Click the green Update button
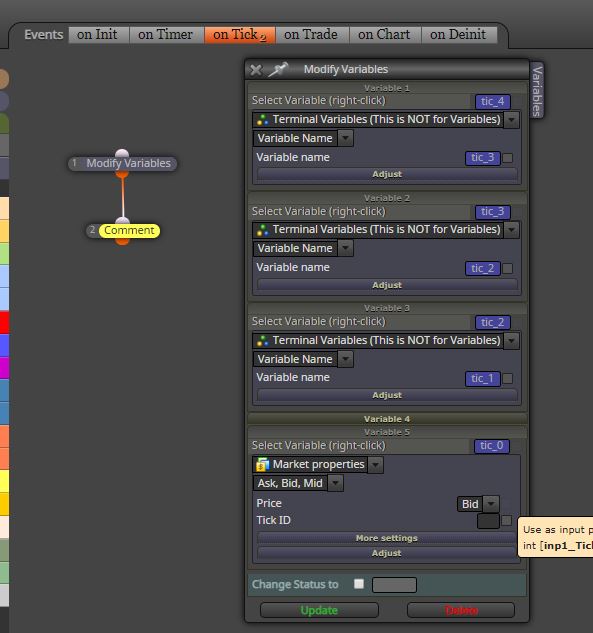Image resolution: width=593 pixels, height=633 pixels. (x=319, y=610)
